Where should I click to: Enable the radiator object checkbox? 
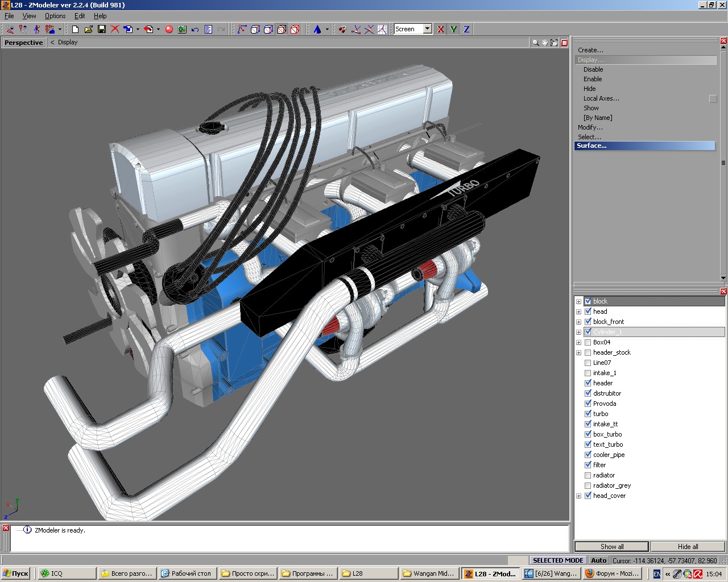coord(588,475)
